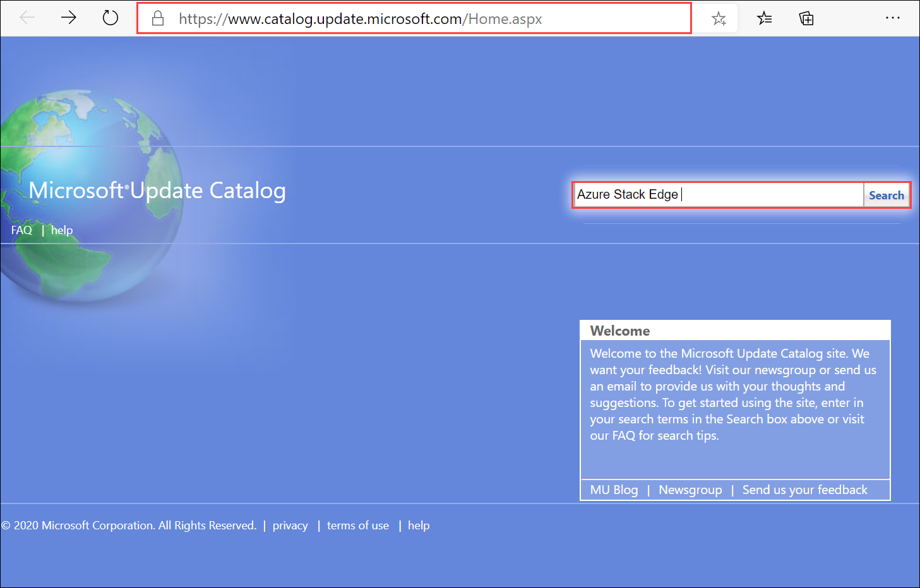Image resolution: width=920 pixels, height=588 pixels.
Task: Open the privacy link in footer
Action: (x=290, y=526)
